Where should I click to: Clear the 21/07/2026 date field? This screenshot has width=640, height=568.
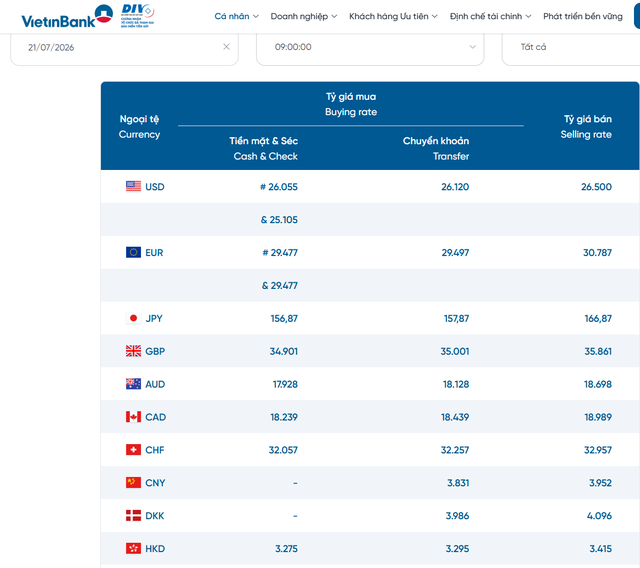pos(227,47)
